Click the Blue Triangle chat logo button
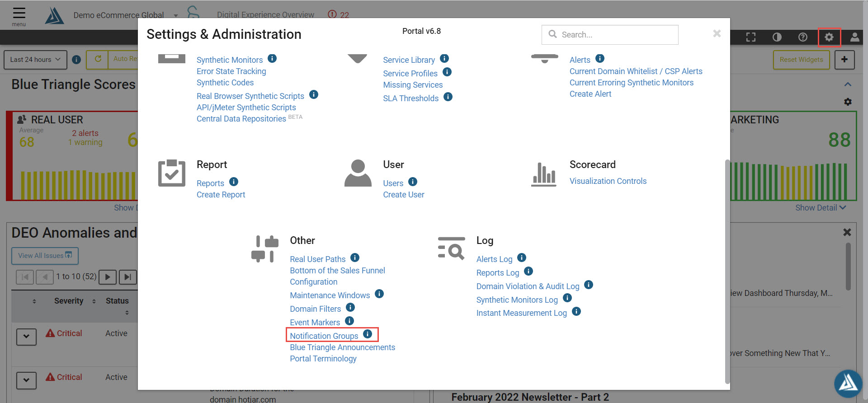868x403 pixels. [x=848, y=384]
